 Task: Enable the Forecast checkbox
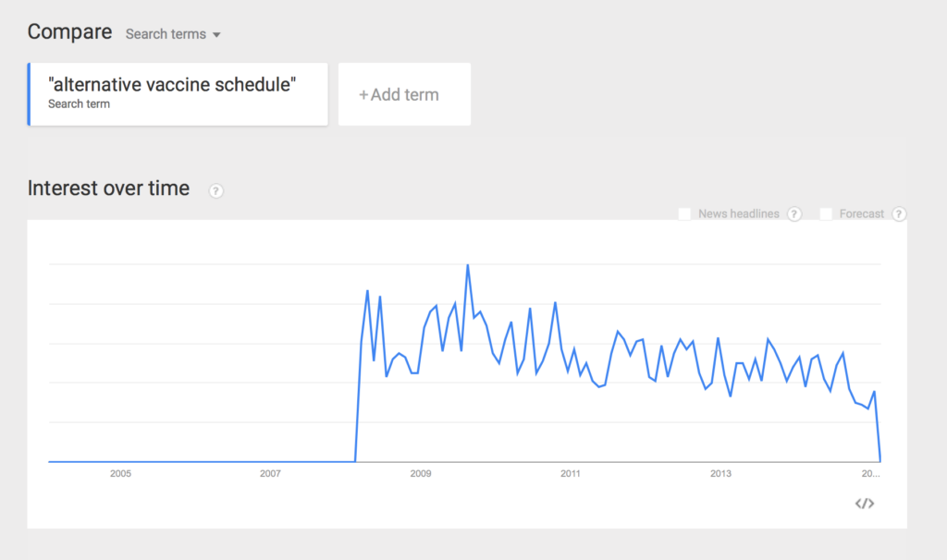[826, 213]
